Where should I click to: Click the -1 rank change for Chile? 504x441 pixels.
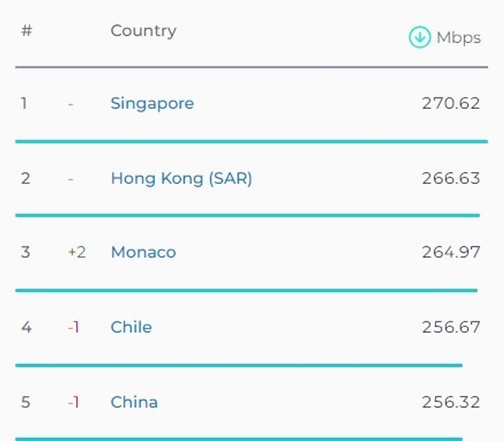click(x=74, y=327)
